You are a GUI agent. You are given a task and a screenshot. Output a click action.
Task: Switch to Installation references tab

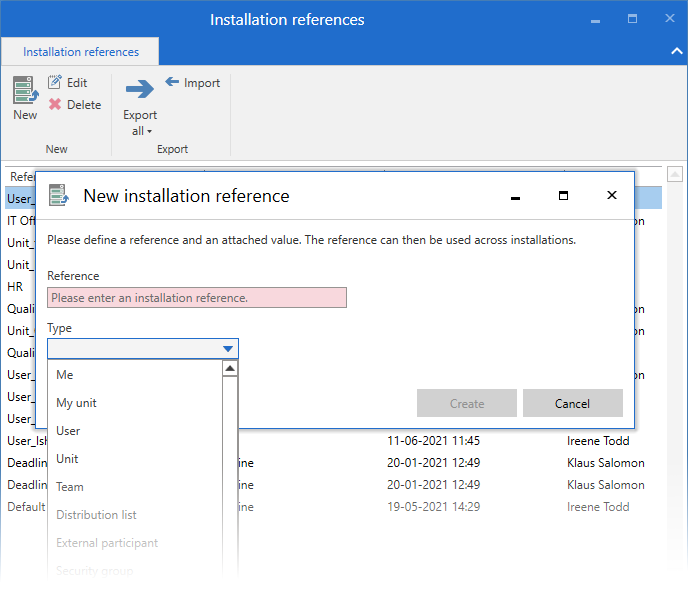(x=81, y=52)
